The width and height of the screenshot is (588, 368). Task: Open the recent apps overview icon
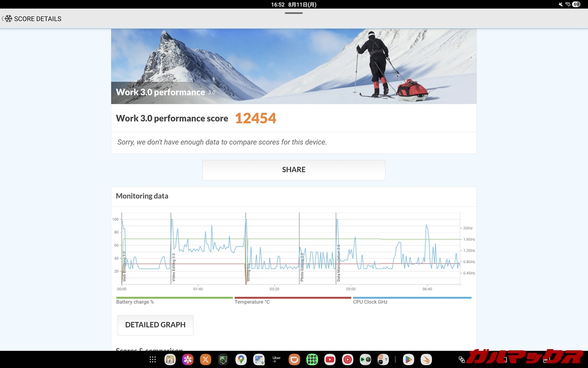[462, 360]
